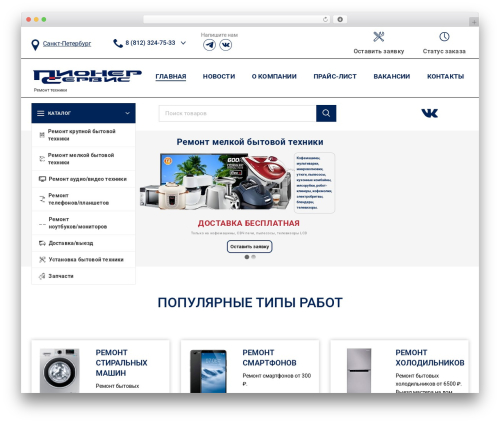Select Ремонт ноутбуков/мониторов category
This screenshot has height=423, width=500.
(83, 223)
